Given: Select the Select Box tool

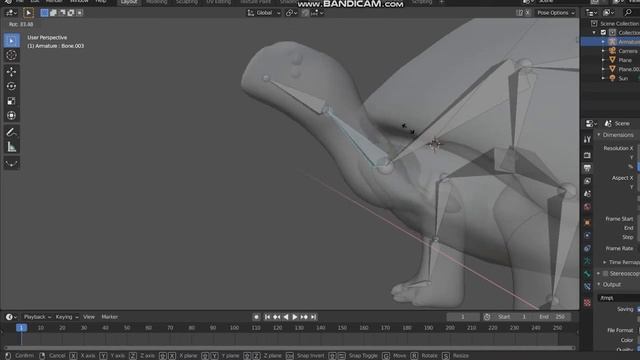Looking at the screenshot, I should (x=11, y=41).
